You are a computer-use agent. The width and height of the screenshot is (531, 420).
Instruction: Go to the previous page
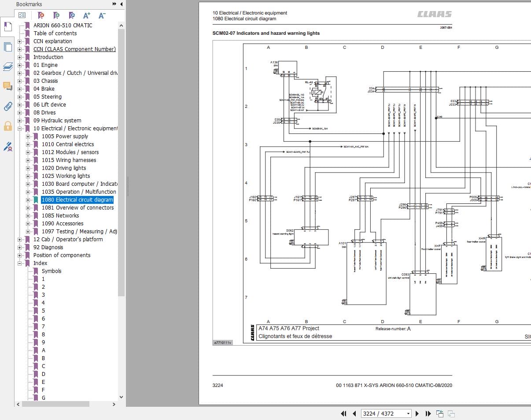[354, 413]
